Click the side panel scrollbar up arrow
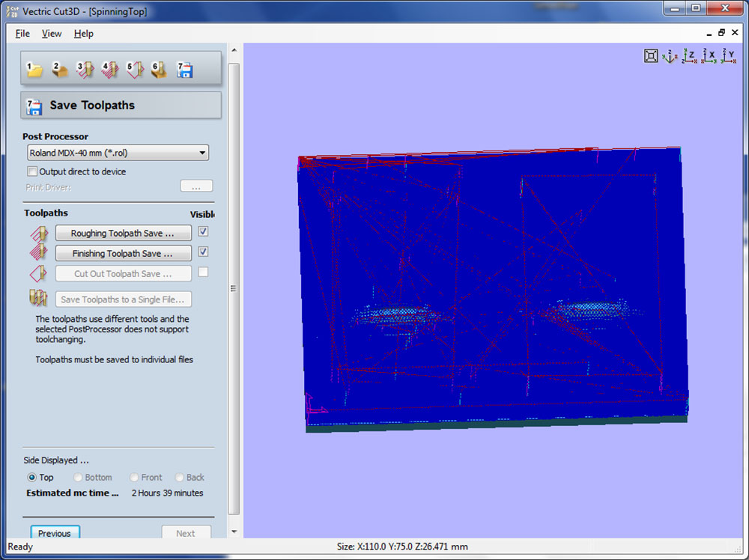This screenshot has height=560, width=749. tap(234, 49)
